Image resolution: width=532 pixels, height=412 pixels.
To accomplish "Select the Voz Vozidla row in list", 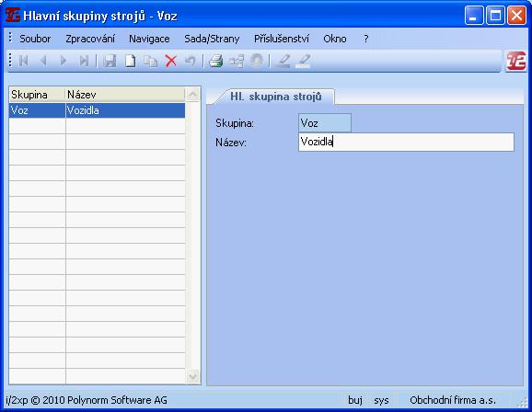I will point(97,110).
